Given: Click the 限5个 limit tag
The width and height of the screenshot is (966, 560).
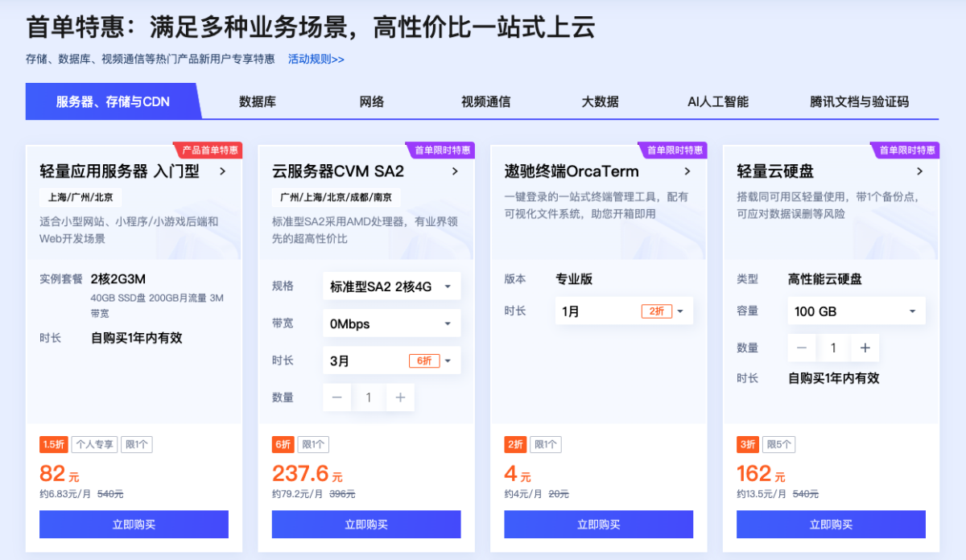Looking at the screenshot, I should [778, 444].
